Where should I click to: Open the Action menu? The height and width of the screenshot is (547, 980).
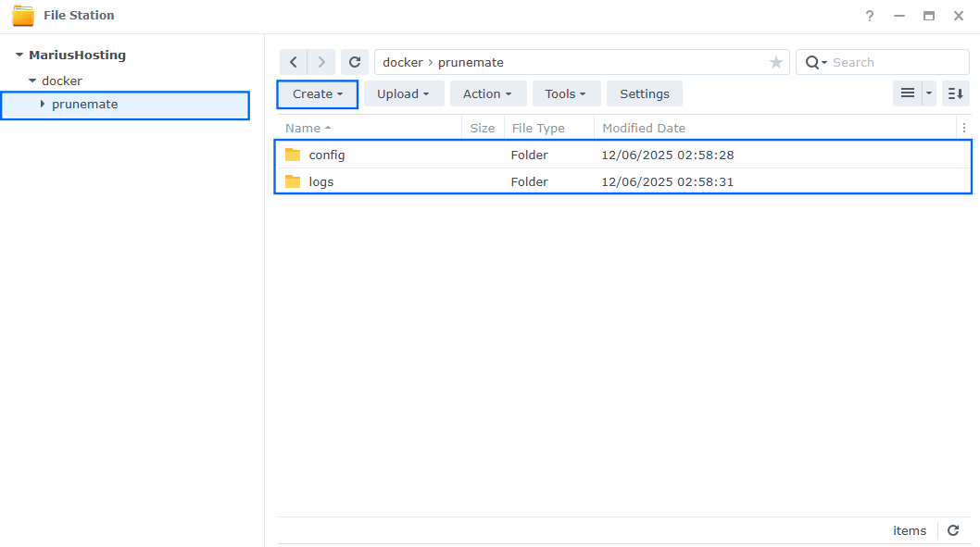tap(488, 93)
